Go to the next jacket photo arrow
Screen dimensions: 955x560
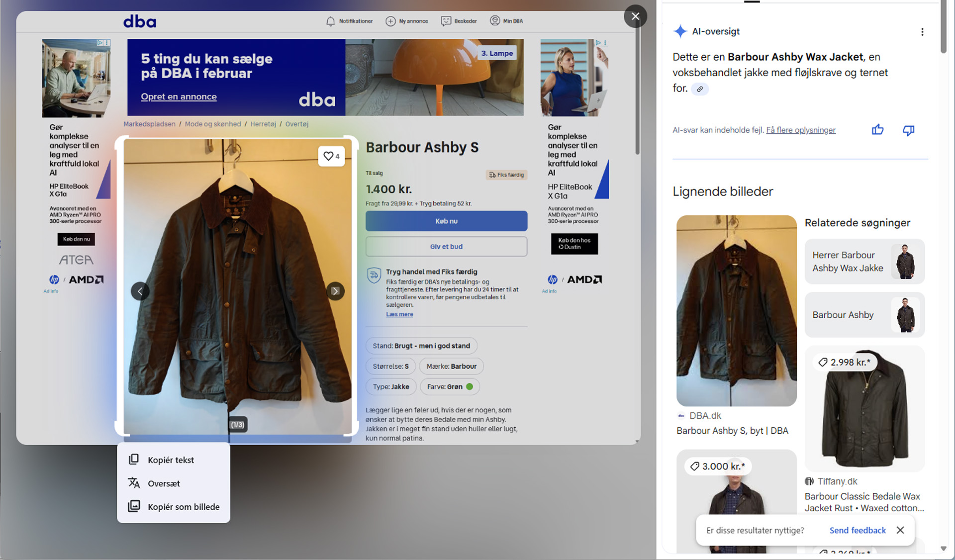(335, 291)
